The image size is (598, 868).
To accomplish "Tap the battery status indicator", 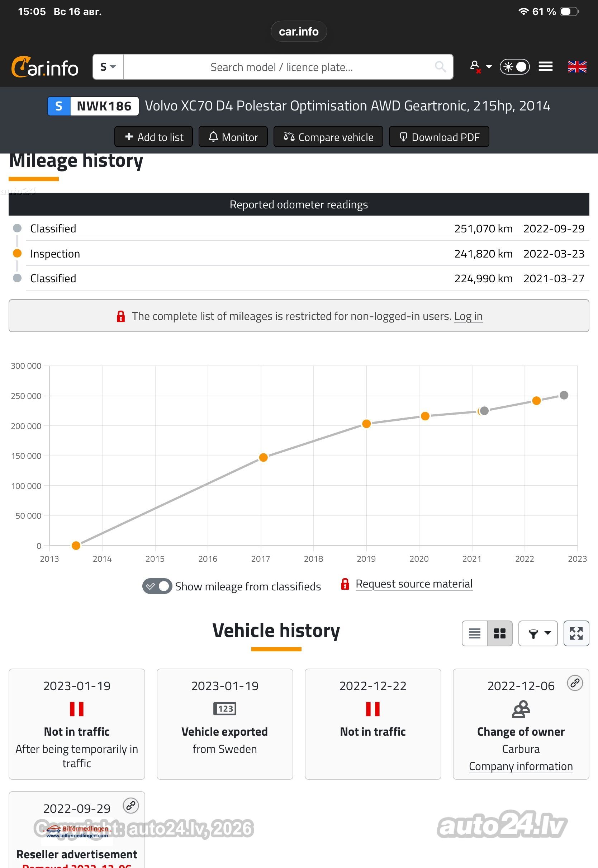I will (570, 11).
